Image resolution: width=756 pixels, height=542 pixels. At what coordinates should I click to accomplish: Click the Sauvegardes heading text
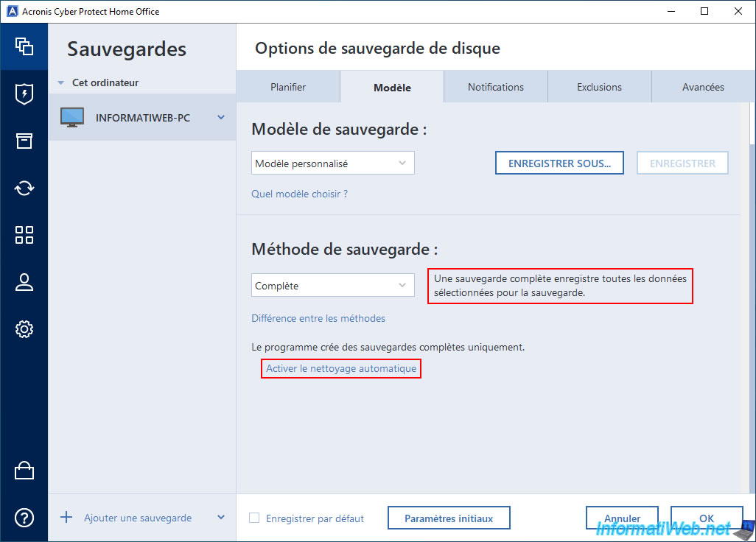pyautogui.click(x=126, y=49)
